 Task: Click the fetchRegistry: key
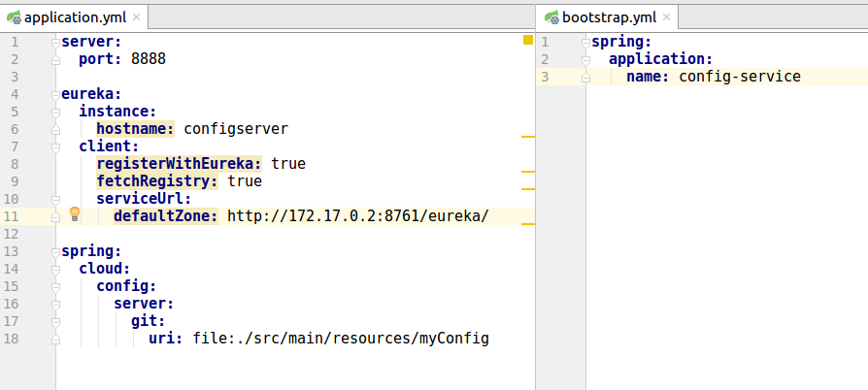[x=157, y=181]
